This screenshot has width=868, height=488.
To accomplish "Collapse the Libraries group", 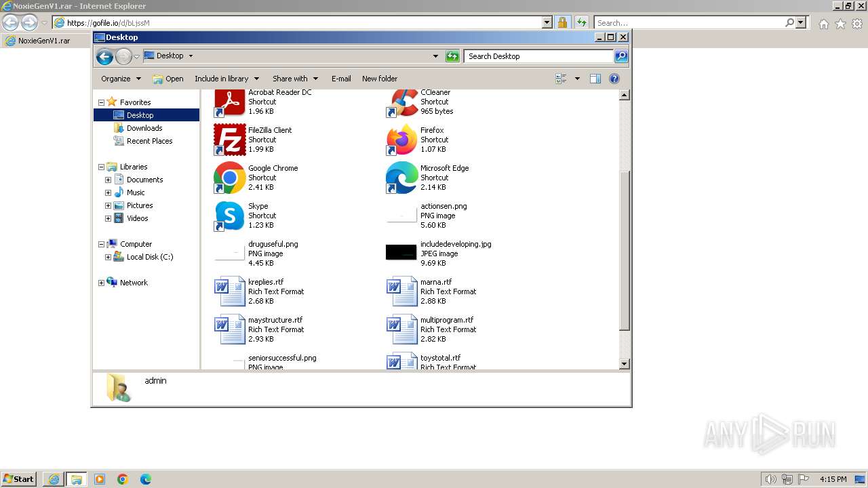I will pyautogui.click(x=101, y=167).
